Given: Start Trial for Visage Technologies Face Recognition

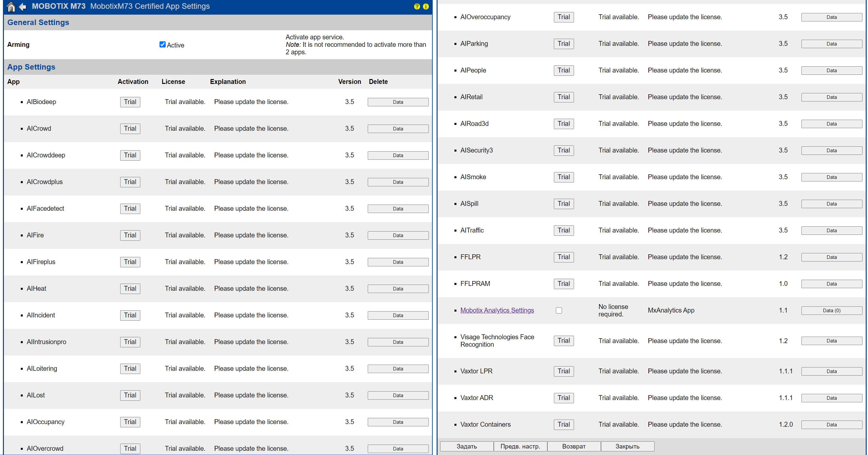Looking at the screenshot, I should point(563,341).
